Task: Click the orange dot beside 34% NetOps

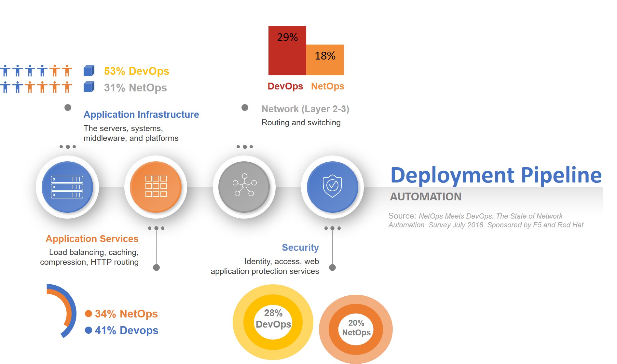Action: pyautogui.click(x=88, y=314)
